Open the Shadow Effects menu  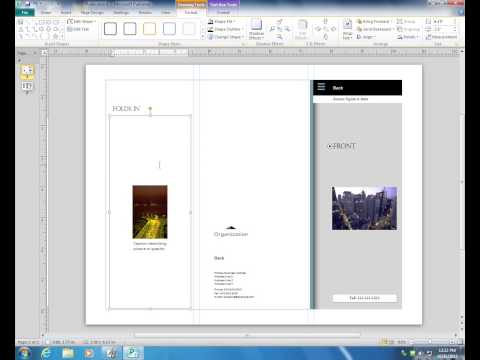pos(256,29)
